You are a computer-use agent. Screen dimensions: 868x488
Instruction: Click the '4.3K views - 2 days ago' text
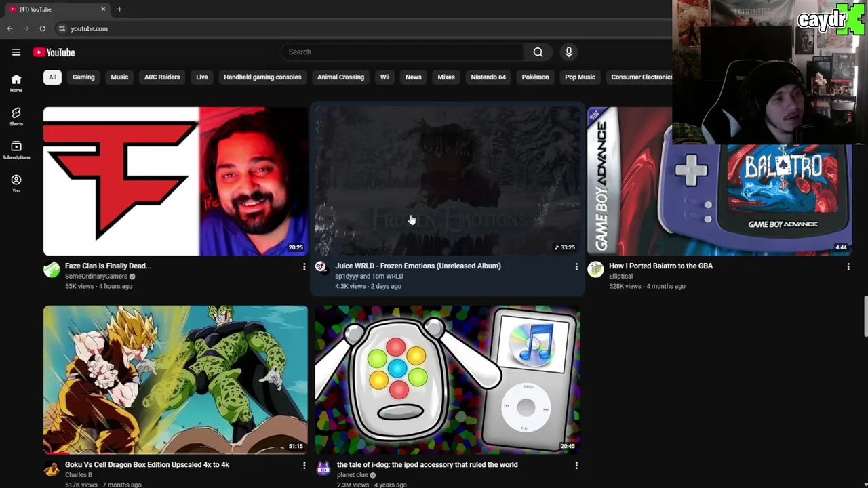click(x=368, y=286)
